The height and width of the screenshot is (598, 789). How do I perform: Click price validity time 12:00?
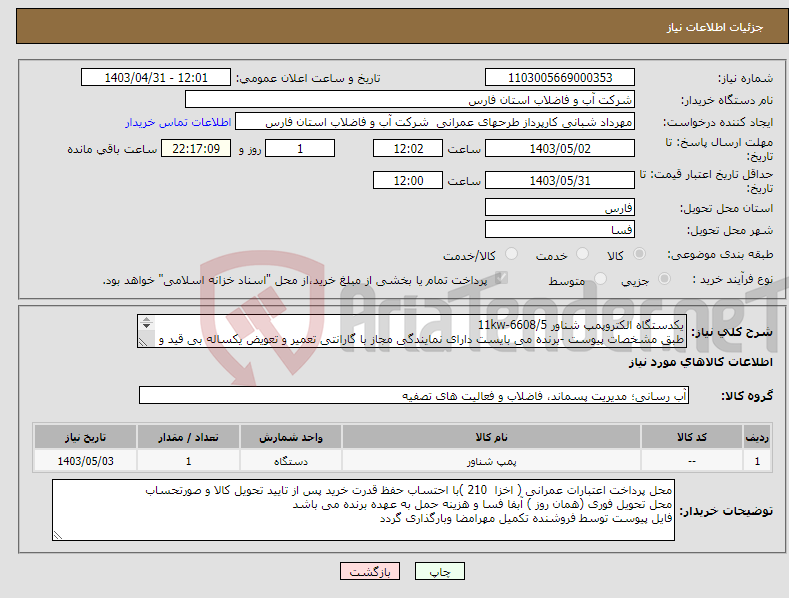(x=408, y=180)
